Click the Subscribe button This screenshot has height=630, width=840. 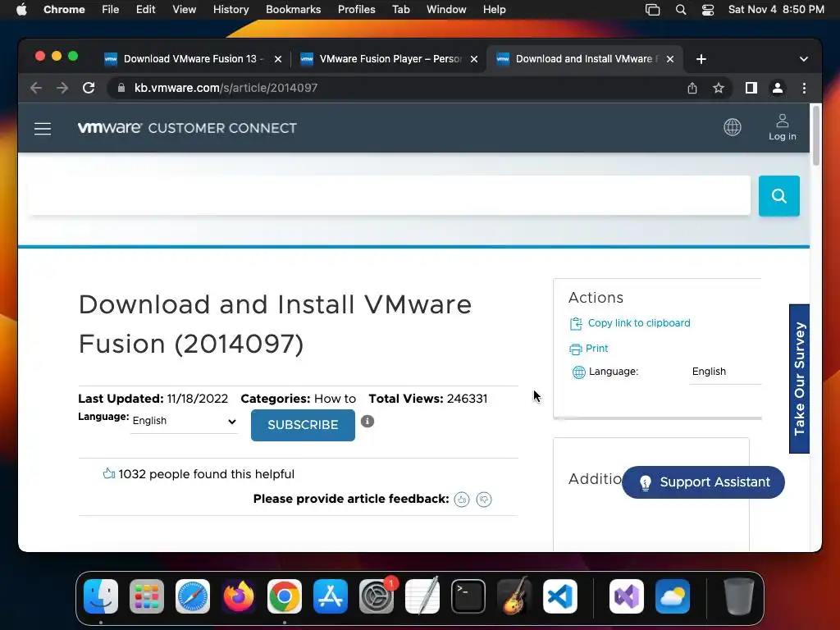tap(303, 425)
